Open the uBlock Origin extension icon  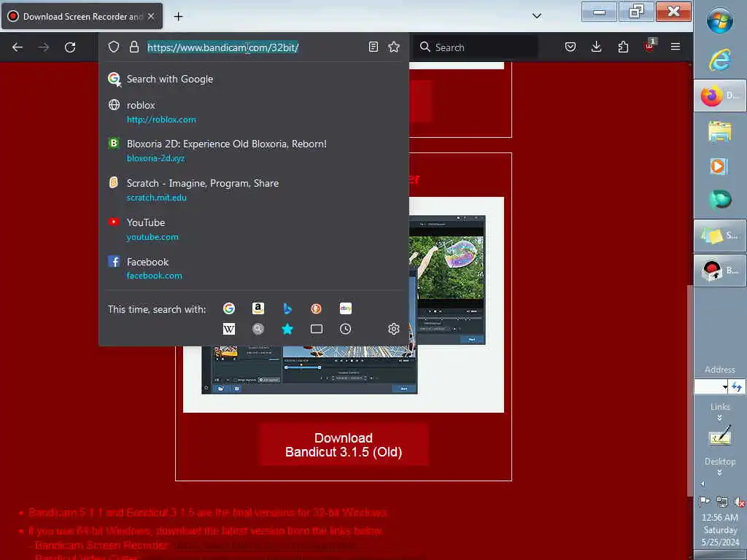click(649, 46)
